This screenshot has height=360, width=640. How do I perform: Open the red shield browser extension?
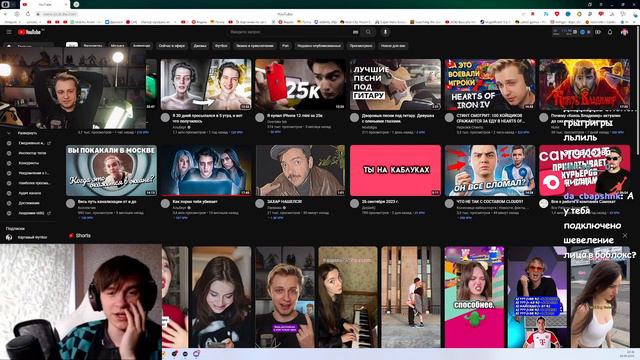(x=557, y=14)
